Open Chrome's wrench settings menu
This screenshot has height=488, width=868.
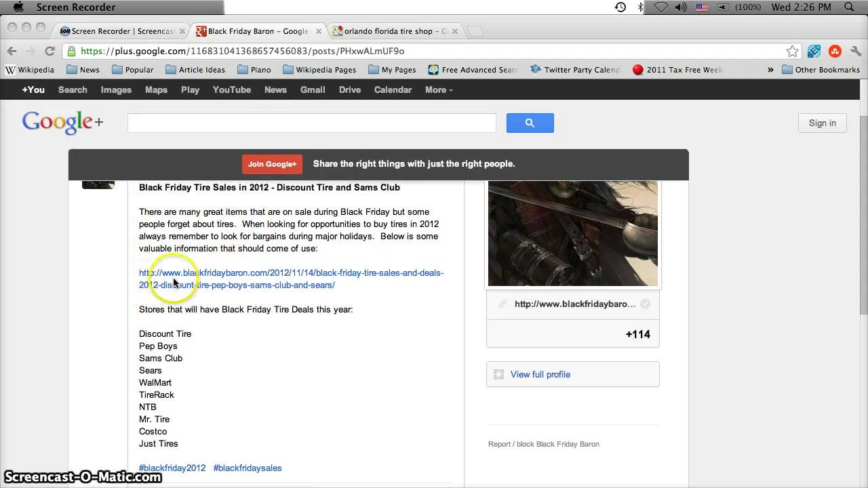click(854, 51)
